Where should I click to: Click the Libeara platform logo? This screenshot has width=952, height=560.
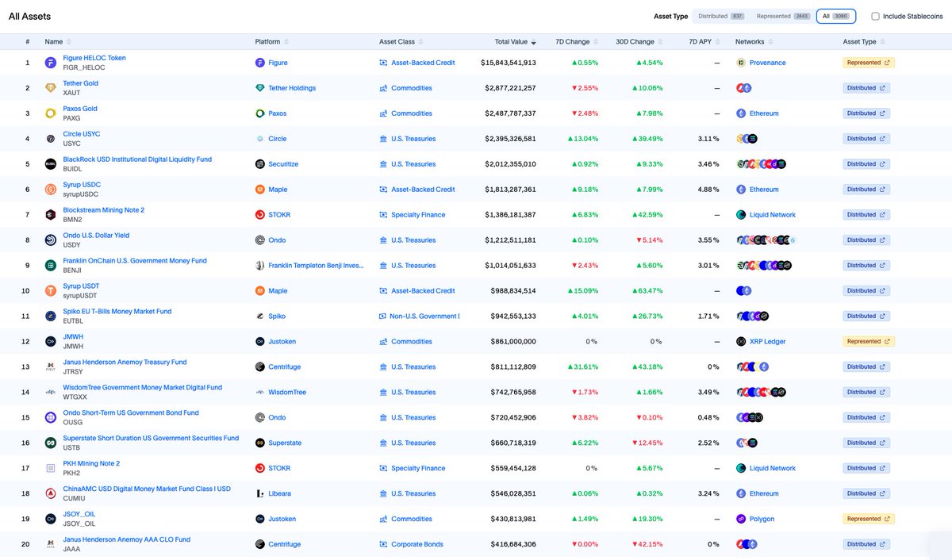[260, 493]
